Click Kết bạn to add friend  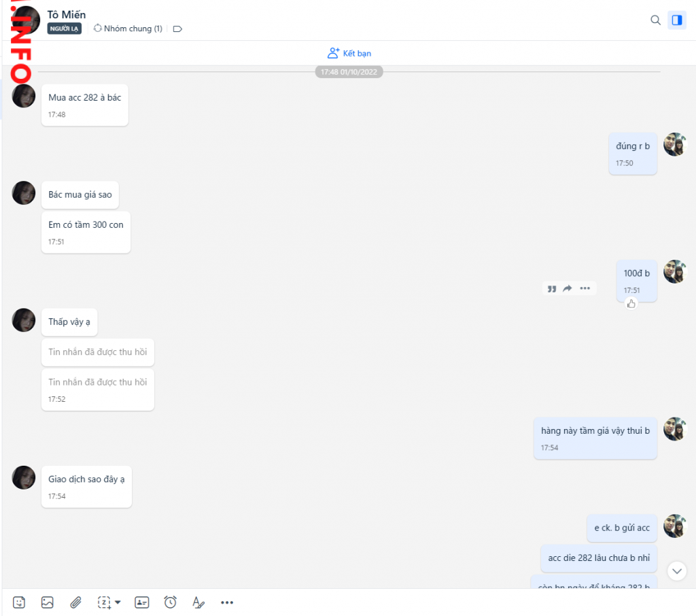coord(349,53)
